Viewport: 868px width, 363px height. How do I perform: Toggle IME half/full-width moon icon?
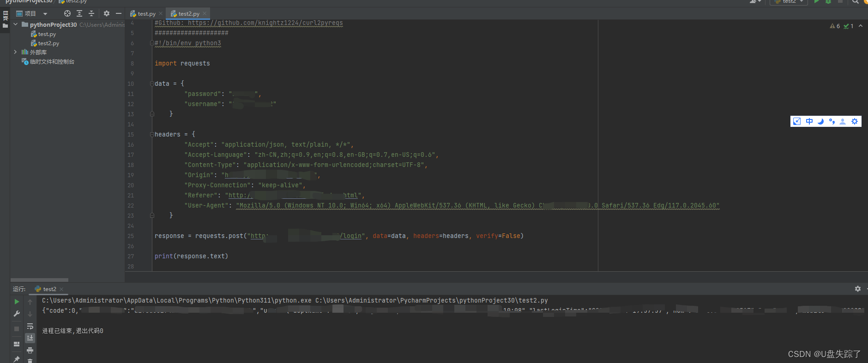(x=820, y=121)
